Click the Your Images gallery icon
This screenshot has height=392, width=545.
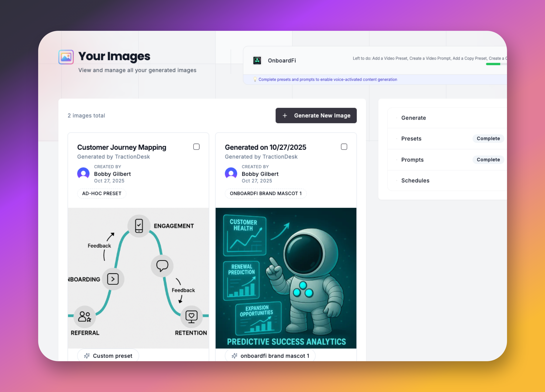[66, 57]
